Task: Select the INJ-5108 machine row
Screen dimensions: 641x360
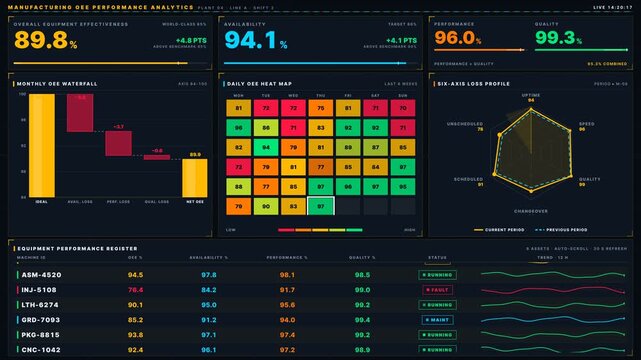Action: (321, 290)
